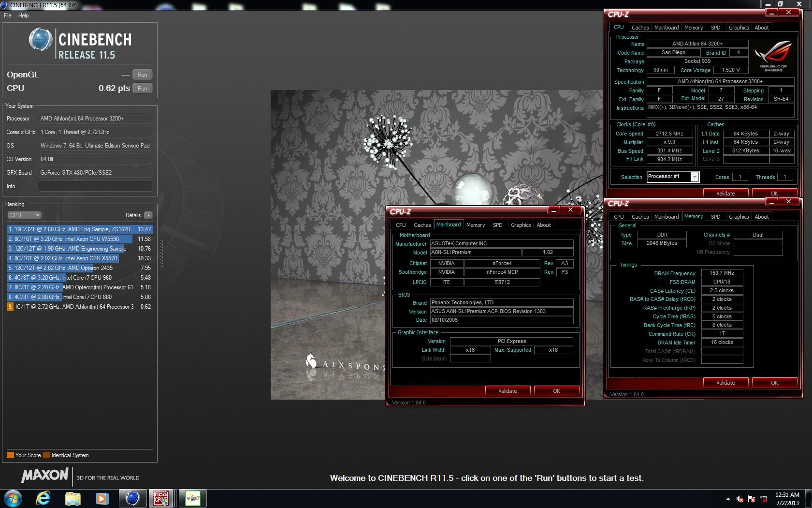This screenshot has height=508, width=812.
Task: Select the Intel Xeon CPU W5590 ranking row
Action: tap(80, 239)
